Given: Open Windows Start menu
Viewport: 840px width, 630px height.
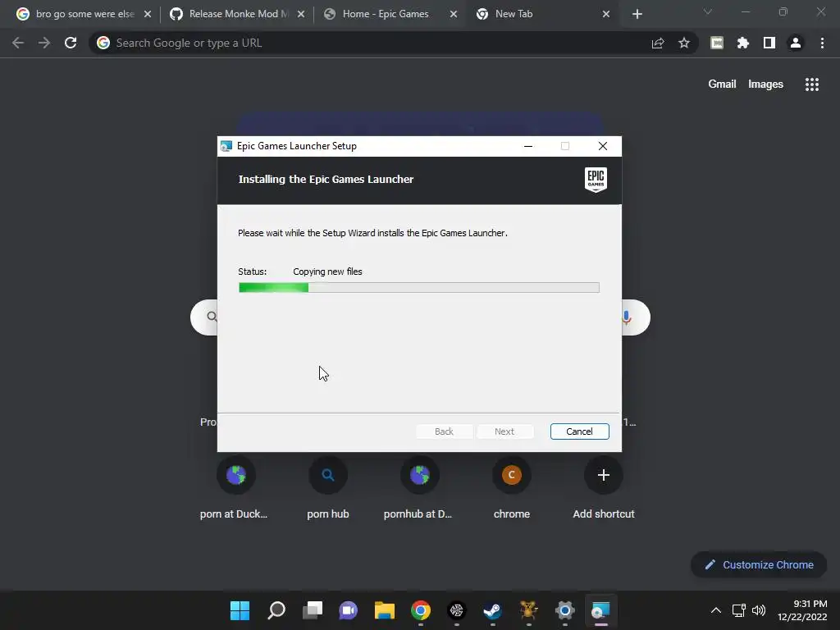Looking at the screenshot, I should tap(240, 610).
